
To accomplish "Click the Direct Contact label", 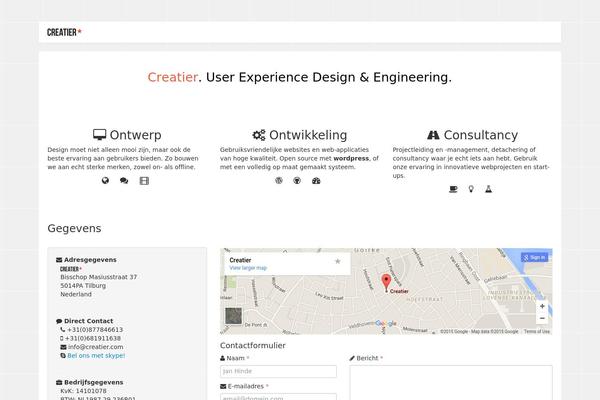I will coord(88,321).
